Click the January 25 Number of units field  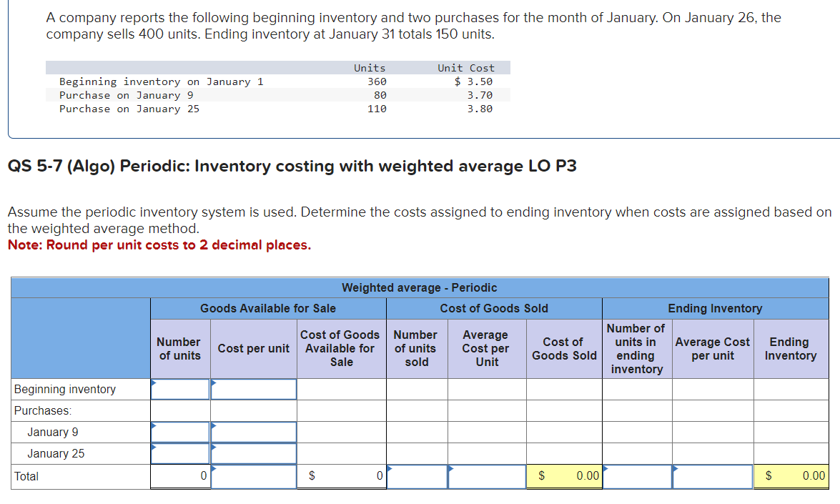pyautogui.click(x=179, y=453)
